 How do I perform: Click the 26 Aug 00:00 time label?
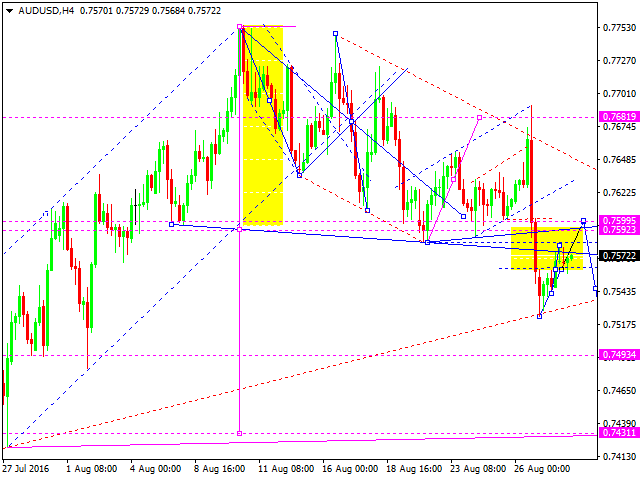542,469
